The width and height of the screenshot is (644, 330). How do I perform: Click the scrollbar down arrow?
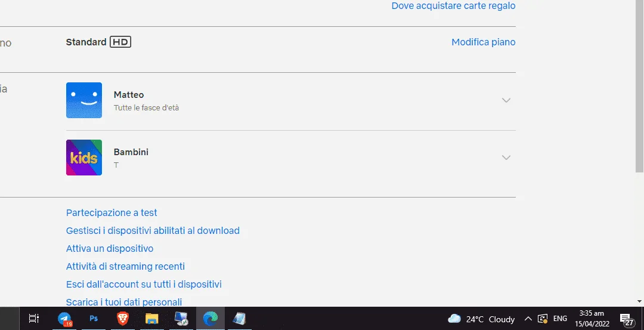pyautogui.click(x=639, y=301)
